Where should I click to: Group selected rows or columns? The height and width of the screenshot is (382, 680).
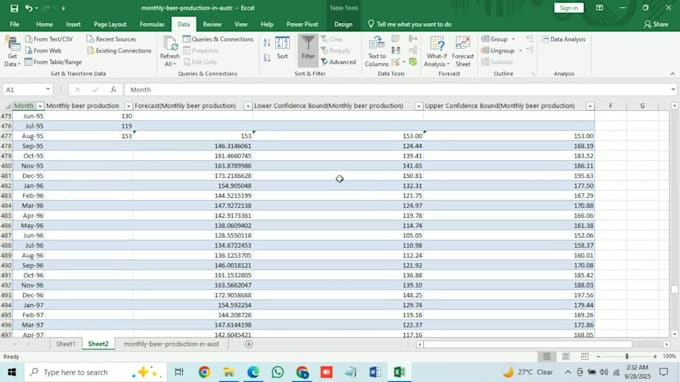(495, 39)
